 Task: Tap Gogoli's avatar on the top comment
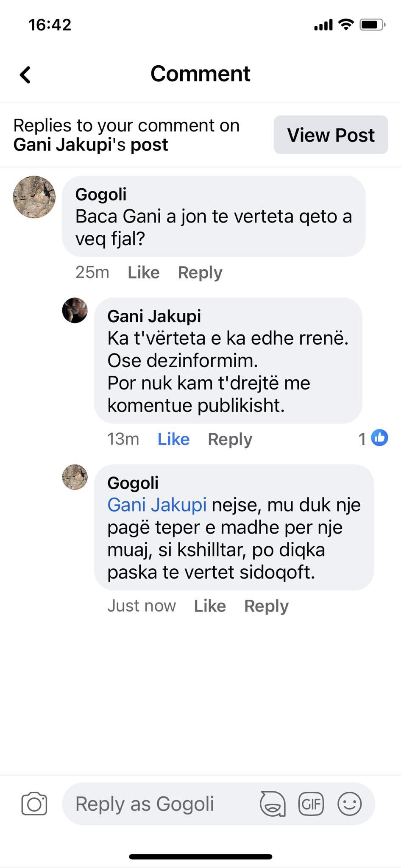[34, 197]
